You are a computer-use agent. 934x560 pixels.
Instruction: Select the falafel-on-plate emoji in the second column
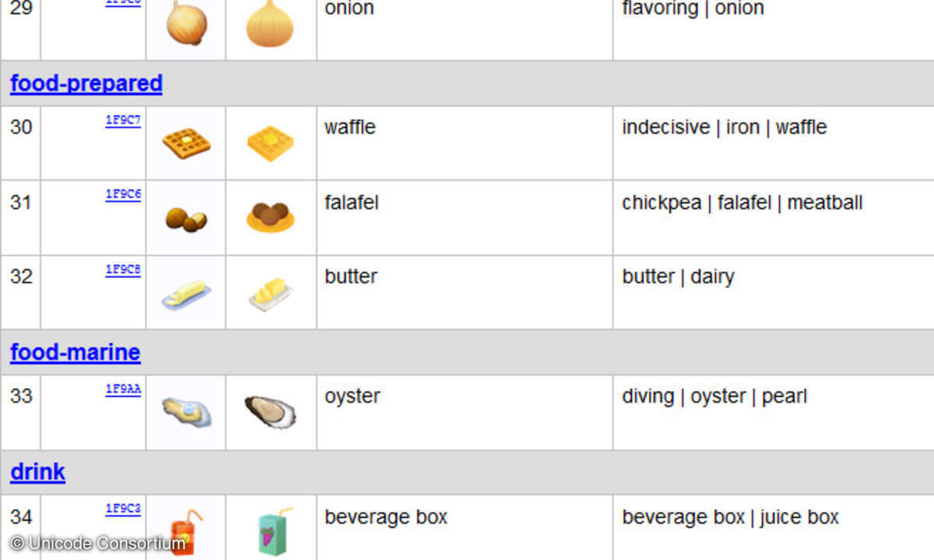[270, 217]
